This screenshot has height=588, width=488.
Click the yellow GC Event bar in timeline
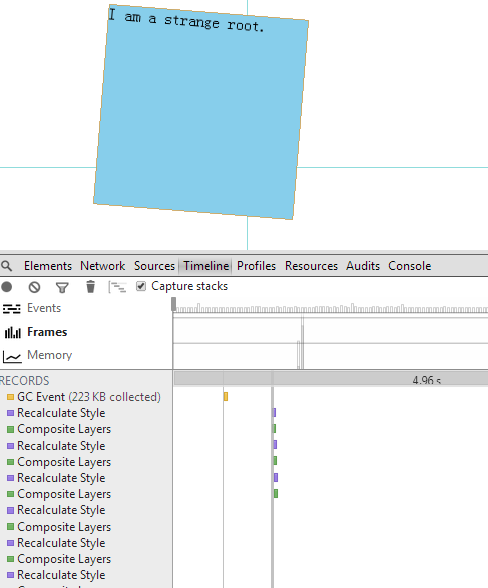226,397
